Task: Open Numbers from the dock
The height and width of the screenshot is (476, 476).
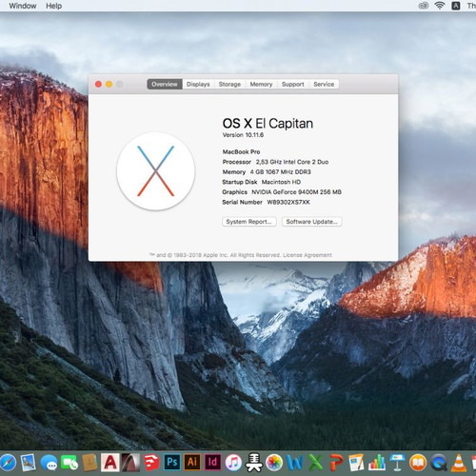Action: click(377, 463)
